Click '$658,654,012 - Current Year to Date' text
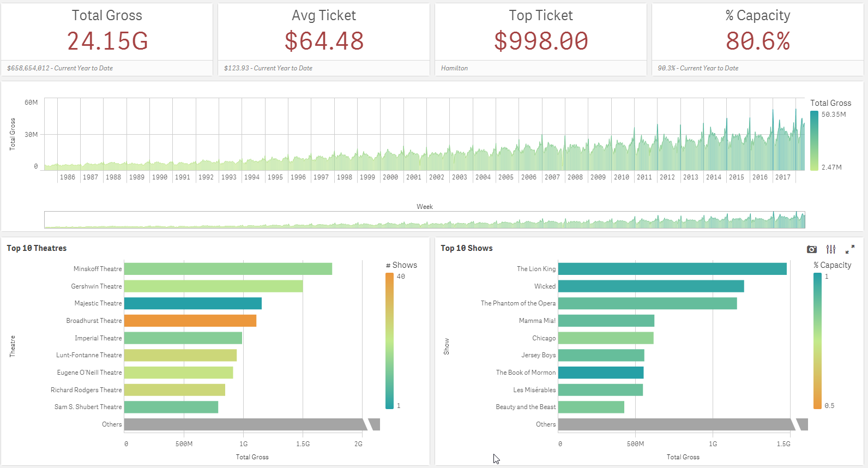Viewport: 868px width, 468px height. 60,68
